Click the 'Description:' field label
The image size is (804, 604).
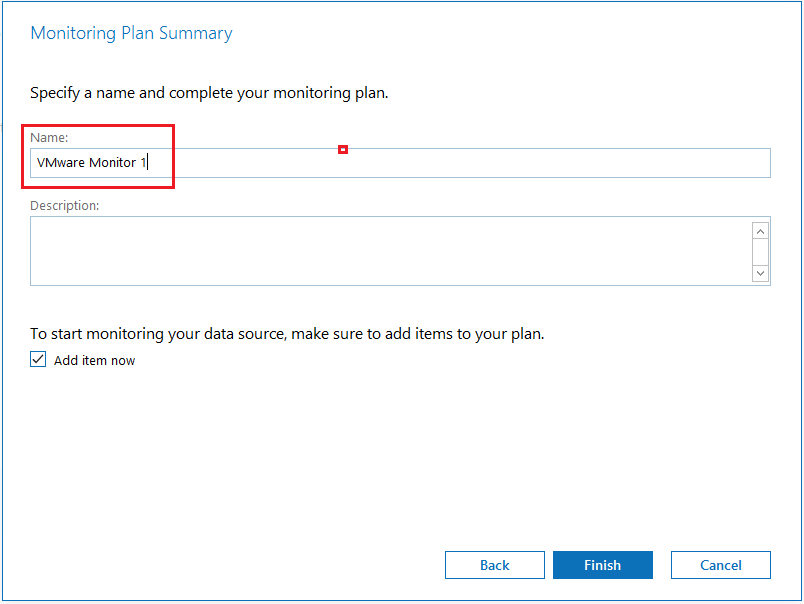coord(65,206)
